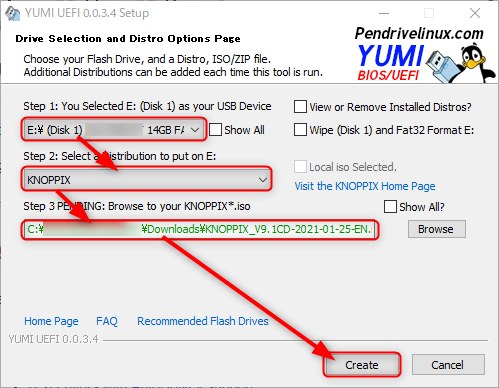Minimize the YUMI Setup window
This screenshot has height=388, width=499.
point(384,13)
